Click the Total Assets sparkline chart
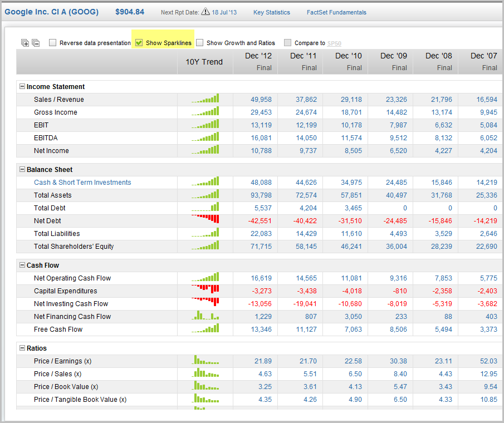Screen dimensions: 504x423 (204, 195)
